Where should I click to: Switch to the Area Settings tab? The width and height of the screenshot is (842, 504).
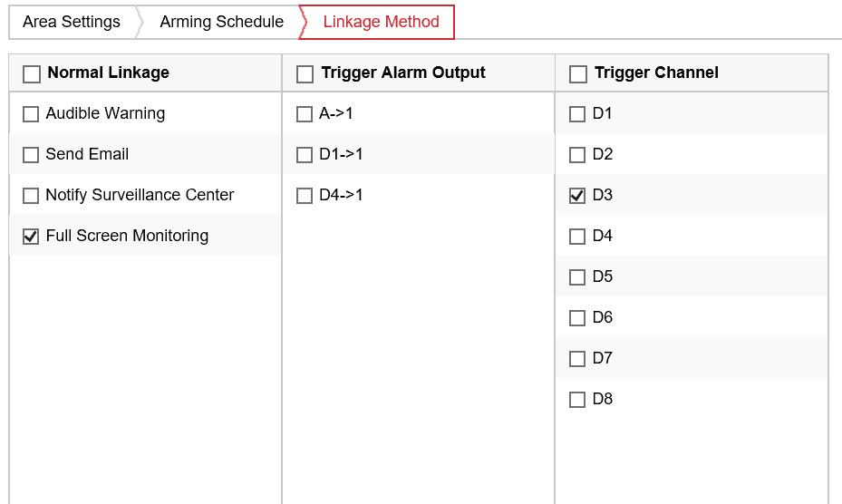point(72,22)
